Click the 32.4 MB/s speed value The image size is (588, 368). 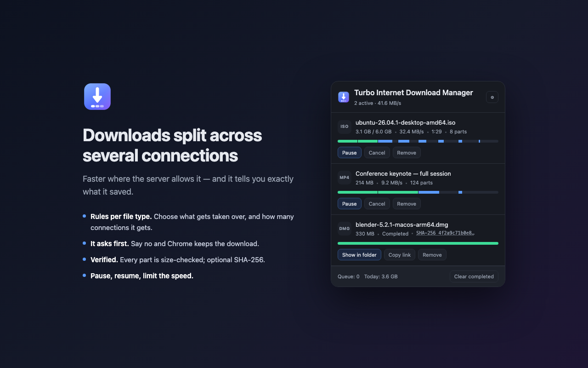(412, 132)
